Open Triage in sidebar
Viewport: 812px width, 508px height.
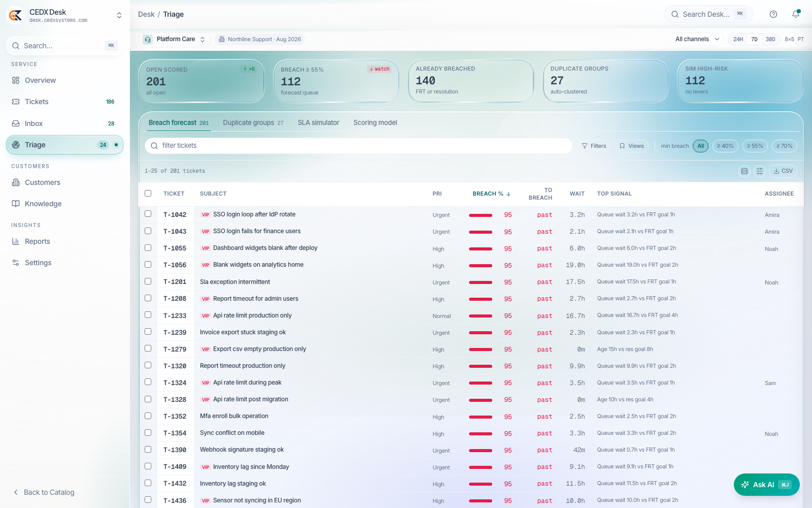[64, 145]
